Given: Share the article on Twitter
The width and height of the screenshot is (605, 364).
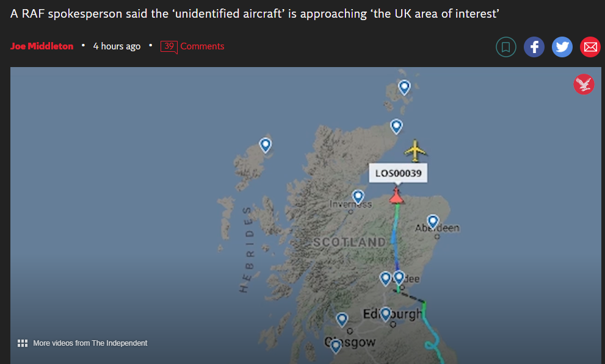Looking at the screenshot, I should pos(562,47).
